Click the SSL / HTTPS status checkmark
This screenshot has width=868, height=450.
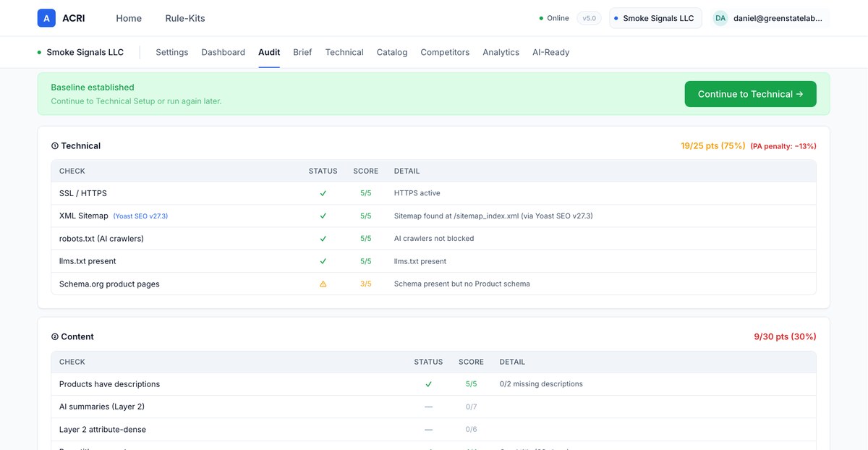click(323, 193)
